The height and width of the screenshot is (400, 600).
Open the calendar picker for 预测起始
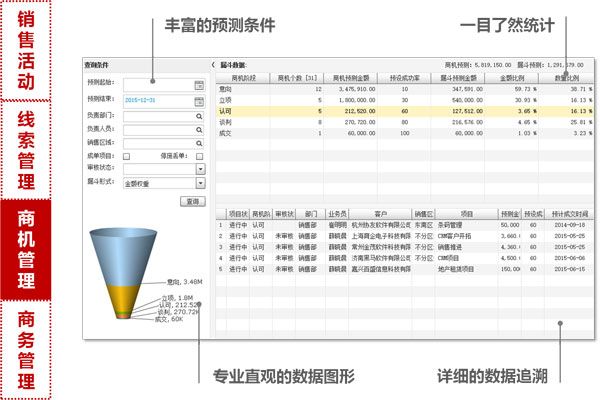[200, 85]
